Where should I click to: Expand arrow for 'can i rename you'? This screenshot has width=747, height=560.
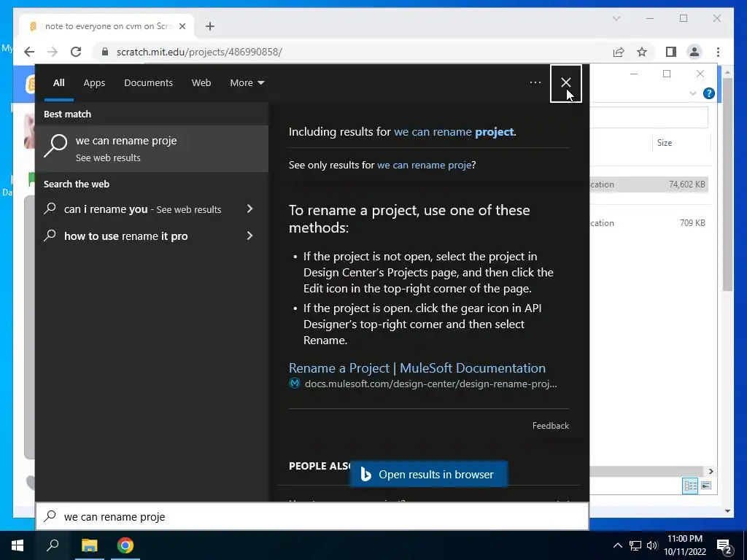(249, 209)
